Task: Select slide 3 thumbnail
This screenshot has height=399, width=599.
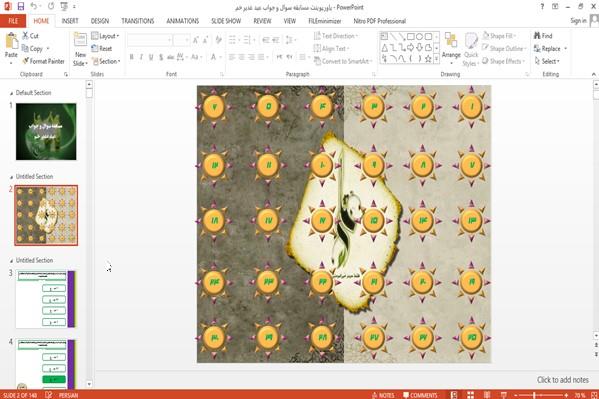Action: point(46,299)
